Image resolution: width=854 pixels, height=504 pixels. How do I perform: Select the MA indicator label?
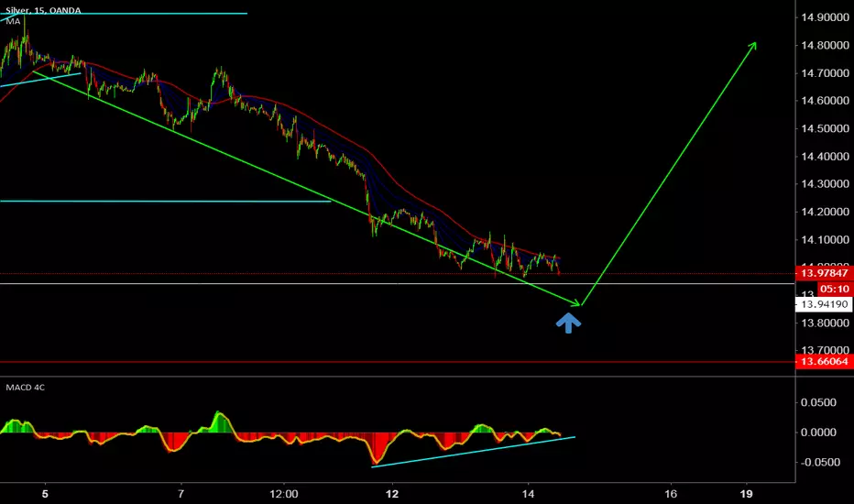[13, 21]
